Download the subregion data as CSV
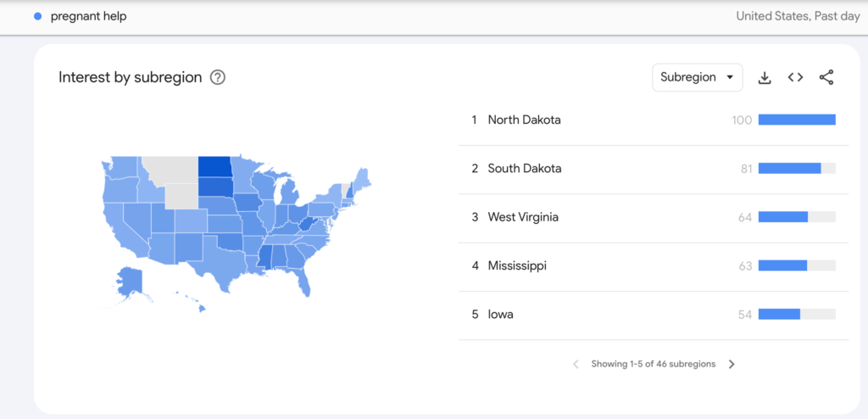 [x=764, y=77]
